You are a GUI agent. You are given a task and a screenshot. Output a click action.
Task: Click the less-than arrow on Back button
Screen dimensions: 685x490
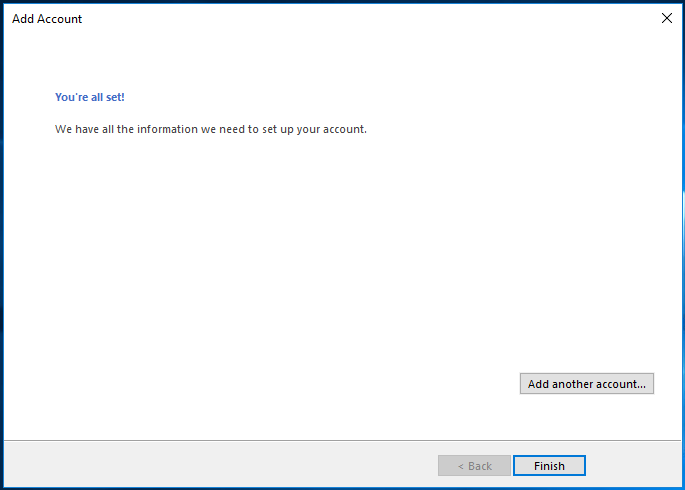pyautogui.click(x=460, y=466)
